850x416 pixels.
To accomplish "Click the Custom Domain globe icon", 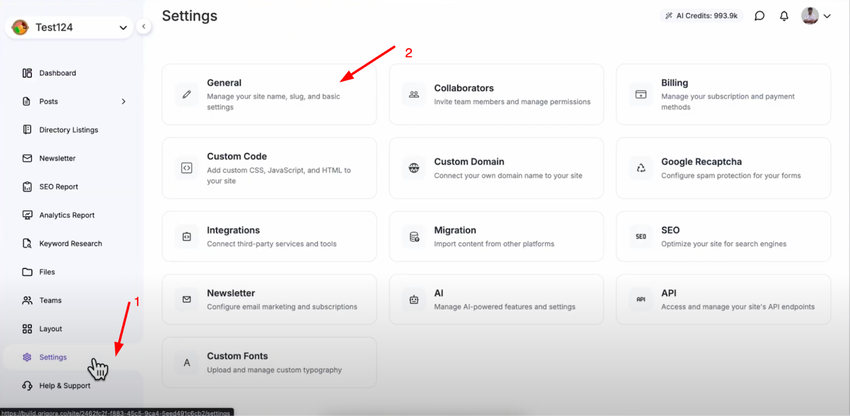I will click(x=414, y=168).
